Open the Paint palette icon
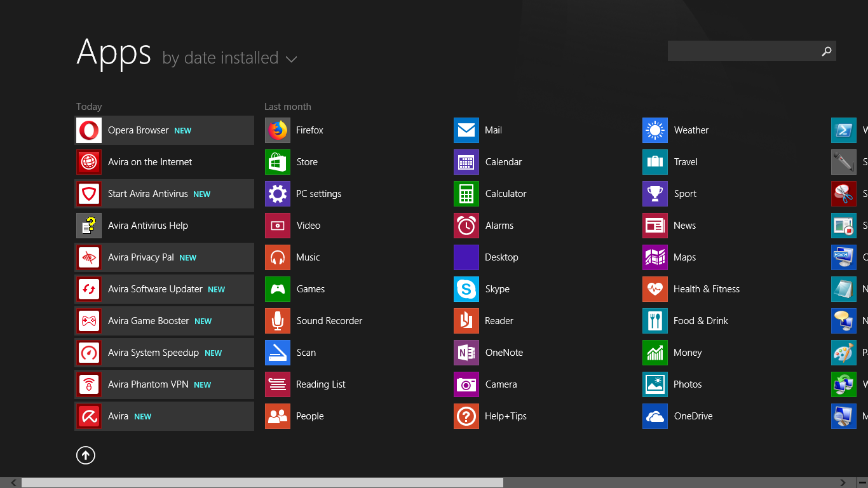Viewport: 868px width, 488px height. pyautogui.click(x=844, y=353)
